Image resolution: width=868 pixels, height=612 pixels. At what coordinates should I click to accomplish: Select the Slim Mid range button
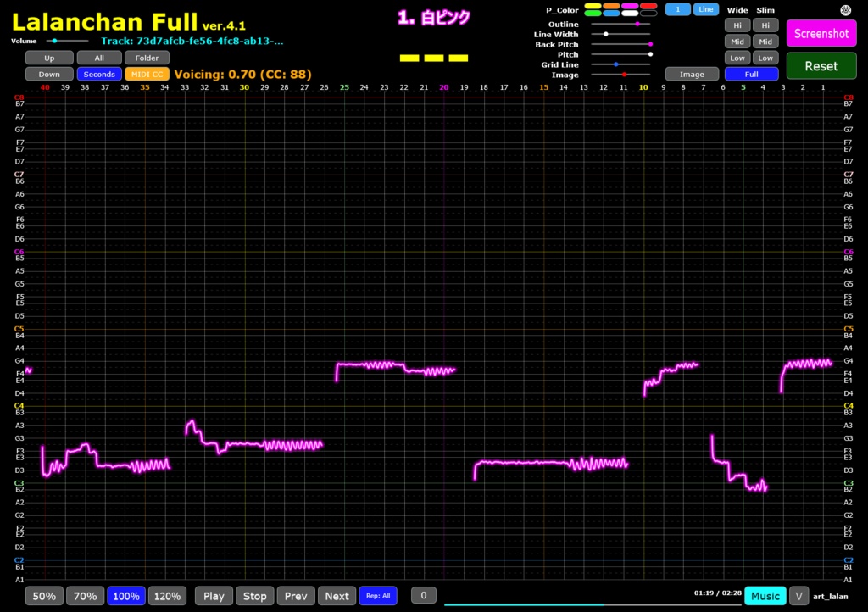point(765,42)
